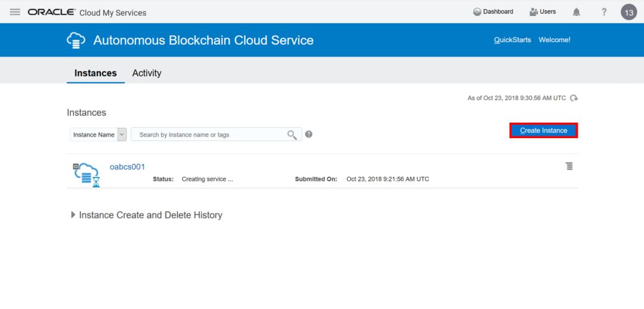Open the QuickStarts link
The height and width of the screenshot is (309, 644).
(x=512, y=40)
